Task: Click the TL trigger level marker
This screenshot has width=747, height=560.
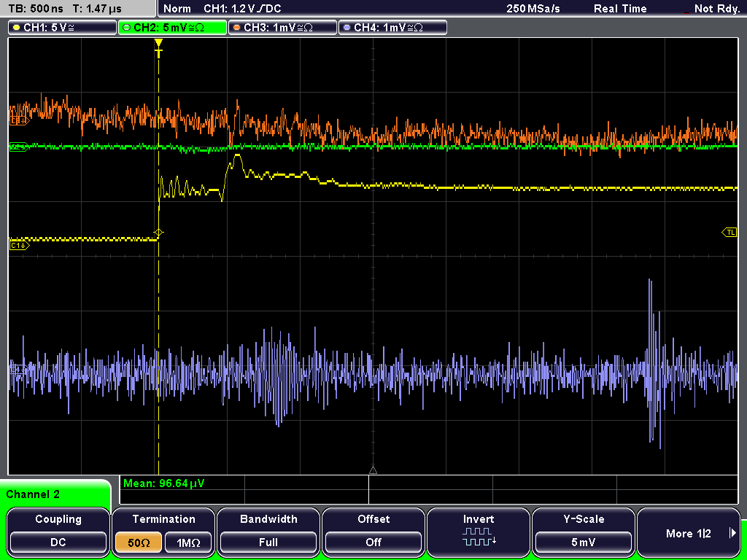Action: point(729,233)
